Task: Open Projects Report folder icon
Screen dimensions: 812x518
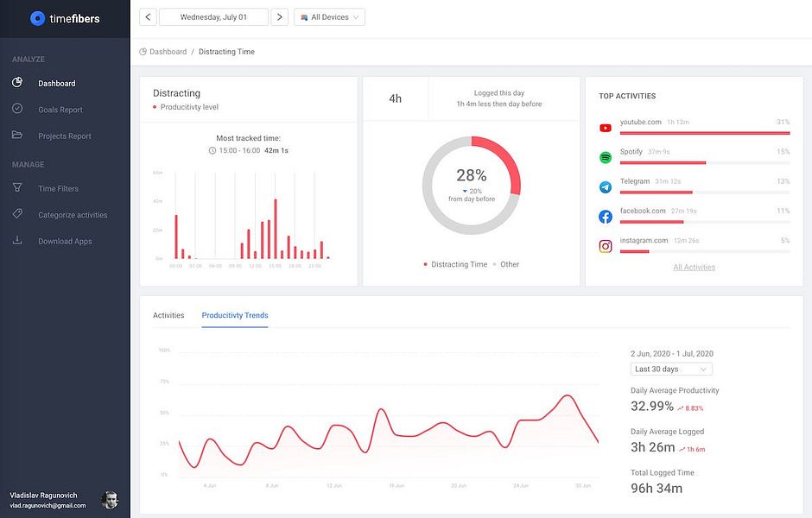Action: 17,135
